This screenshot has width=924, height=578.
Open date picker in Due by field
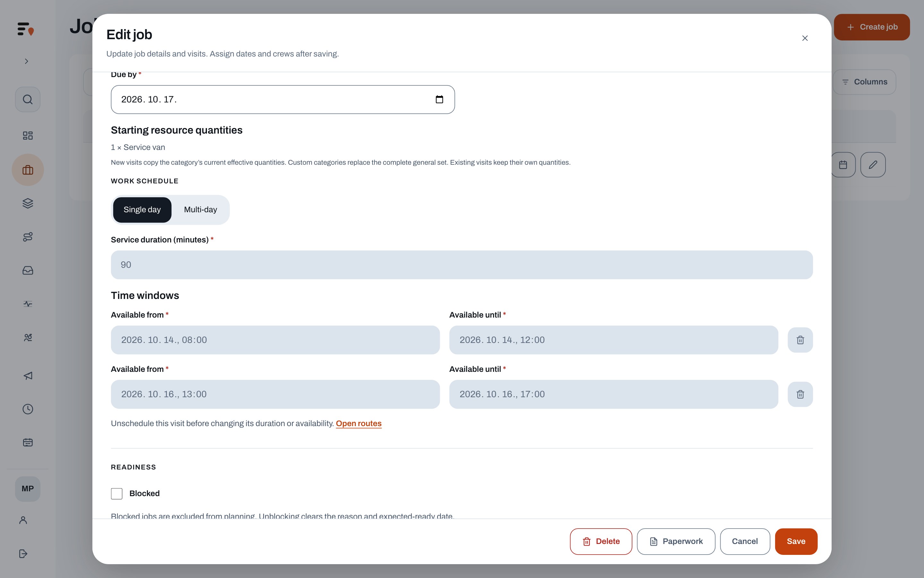click(x=440, y=100)
